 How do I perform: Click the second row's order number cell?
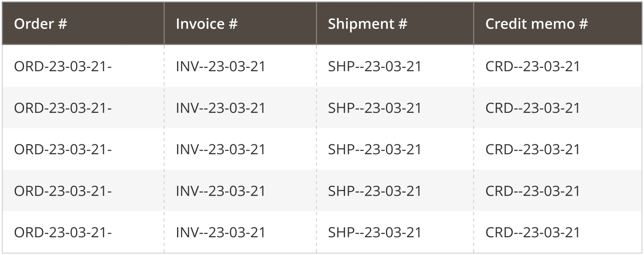pos(83,107)
